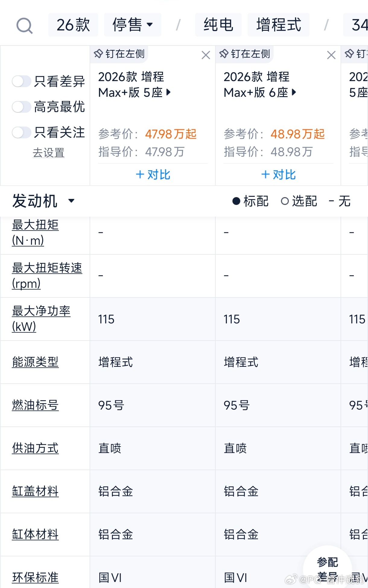Open the 停售 dropdown filter
This screenshot has height=588, width=368.
point(133,25)
